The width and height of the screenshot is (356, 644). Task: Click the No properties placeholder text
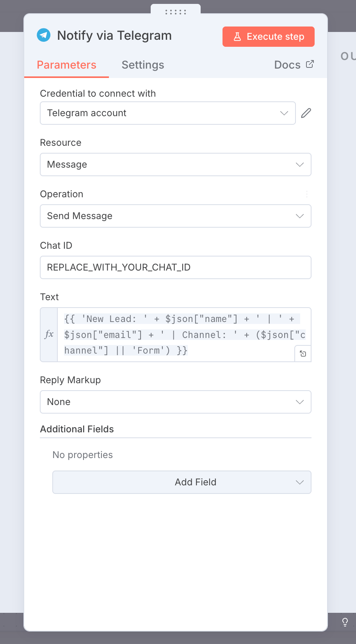(x=83, y=455)
